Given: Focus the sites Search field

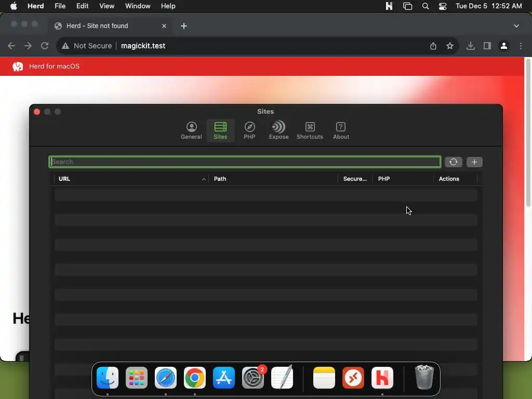Looking at the screenshot, I should pos(245,162).
